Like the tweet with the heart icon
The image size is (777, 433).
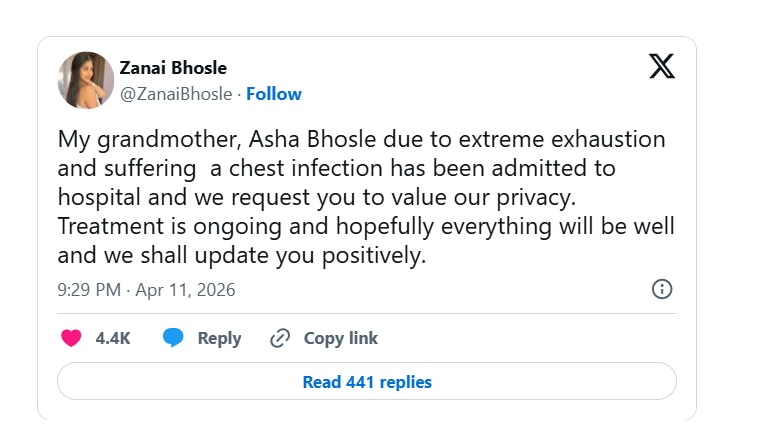(71, 338)
